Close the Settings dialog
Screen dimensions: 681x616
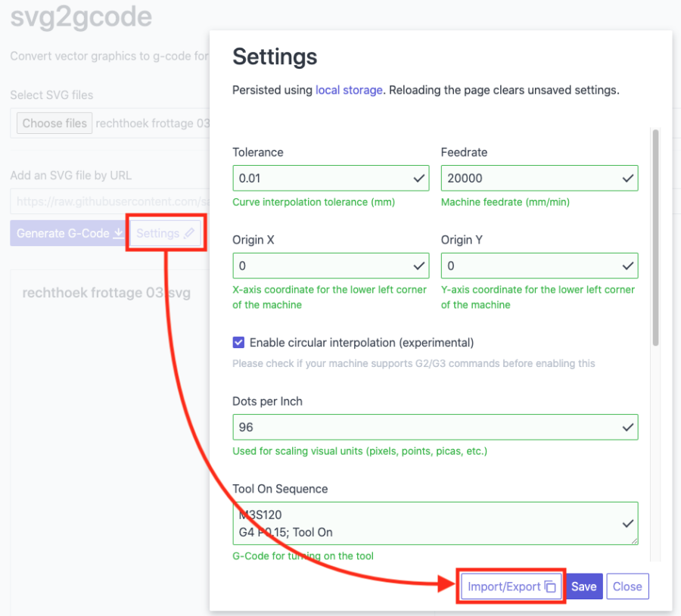(x=627, y=586)
